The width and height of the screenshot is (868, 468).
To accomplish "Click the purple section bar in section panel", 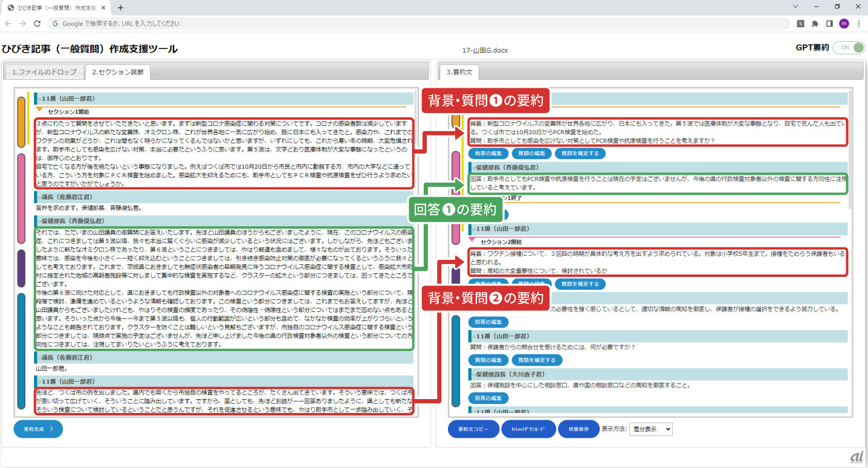I will point(22,267).
